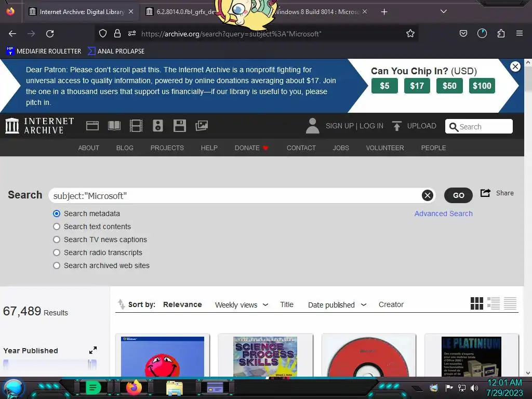The width and height of the screenshot is (532, 399).
Task: Open the Video film strip icon
Action: click(x=136, y=126)
